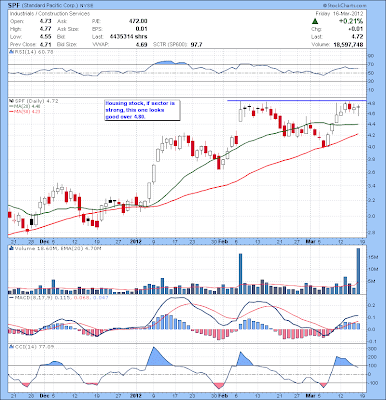The height and width of the screenshot is (400, 386).
Task: Click the SPF (Daily) legend marker icon
Action: [x=10, y=101]
